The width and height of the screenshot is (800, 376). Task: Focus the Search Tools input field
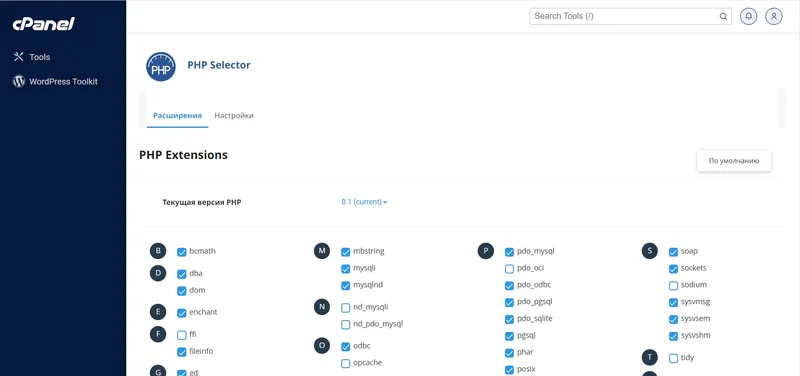pos(624,16)
